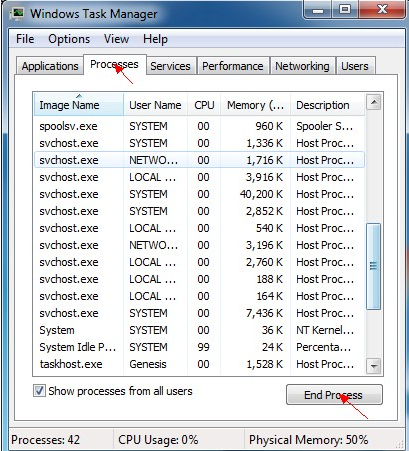Toggle Show processes from all users

click(x=39, y=391)
